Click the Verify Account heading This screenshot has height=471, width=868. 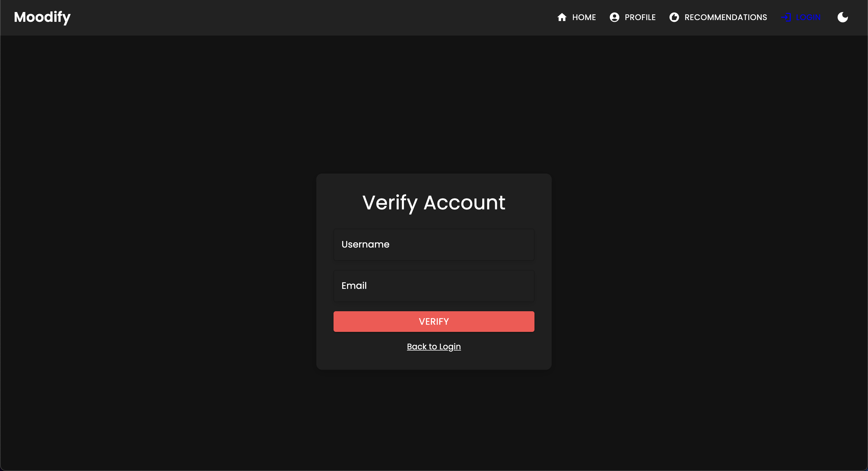click(434, 203)
